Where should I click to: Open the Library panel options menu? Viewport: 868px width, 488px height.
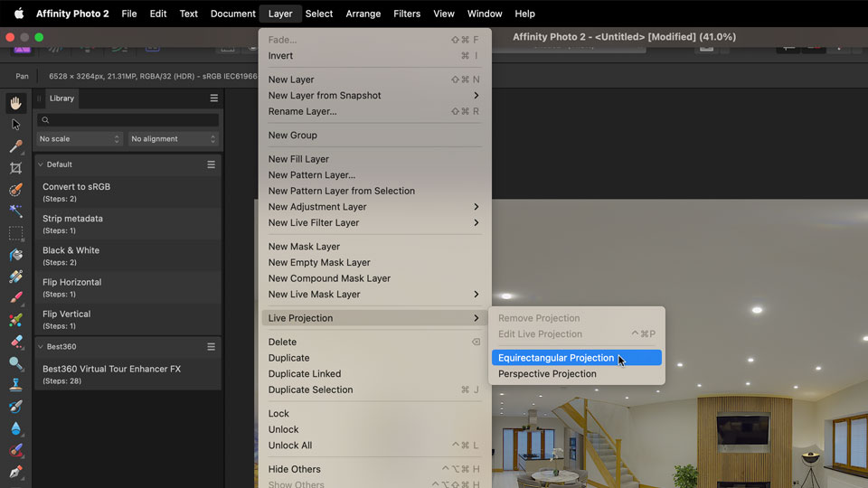pos(213,98)
